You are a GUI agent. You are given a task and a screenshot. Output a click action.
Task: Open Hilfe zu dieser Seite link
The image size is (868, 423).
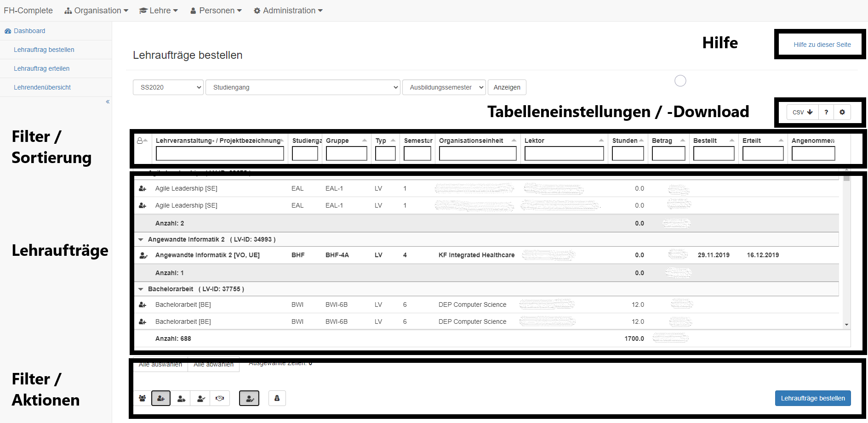click(x=822, y=45)
